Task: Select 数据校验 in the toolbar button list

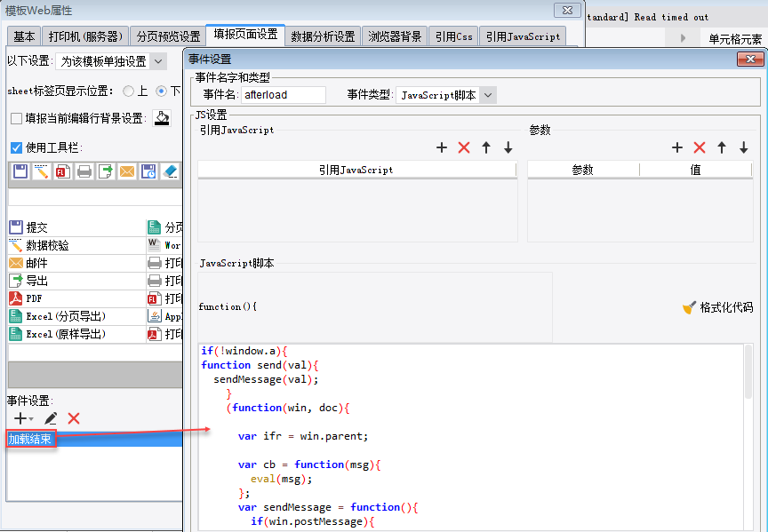Action: coord(77,245)
